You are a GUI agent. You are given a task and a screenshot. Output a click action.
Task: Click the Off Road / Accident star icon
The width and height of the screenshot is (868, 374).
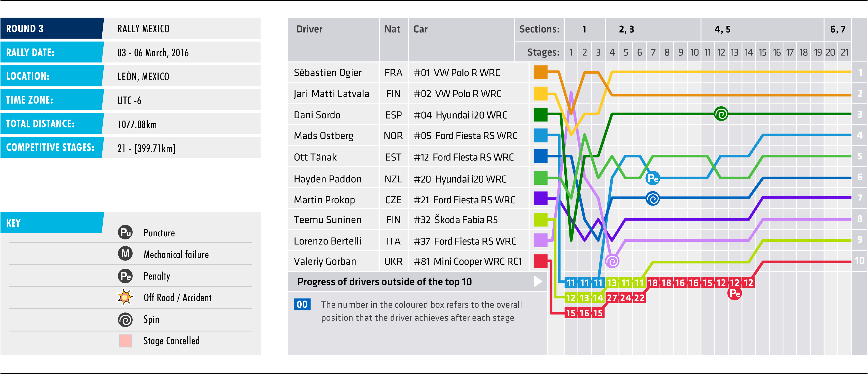pos(125,297)
